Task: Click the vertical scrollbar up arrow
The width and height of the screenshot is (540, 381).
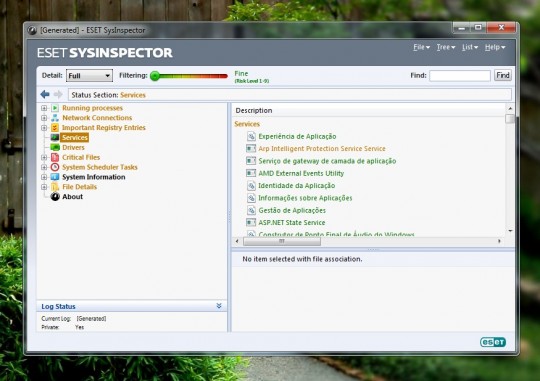Action: (x=510, y=108)
